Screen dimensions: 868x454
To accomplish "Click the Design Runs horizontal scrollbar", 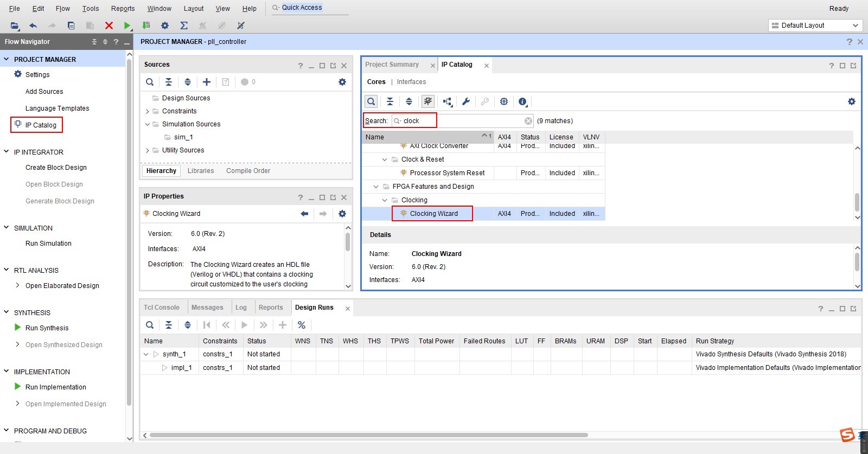I will [x=369, y=435].
